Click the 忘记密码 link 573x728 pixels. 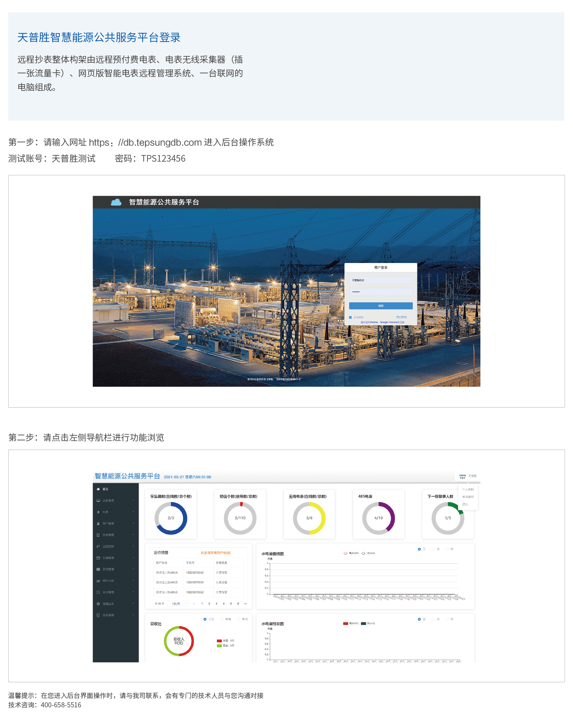pyautogui.click(x=401, y=317)
